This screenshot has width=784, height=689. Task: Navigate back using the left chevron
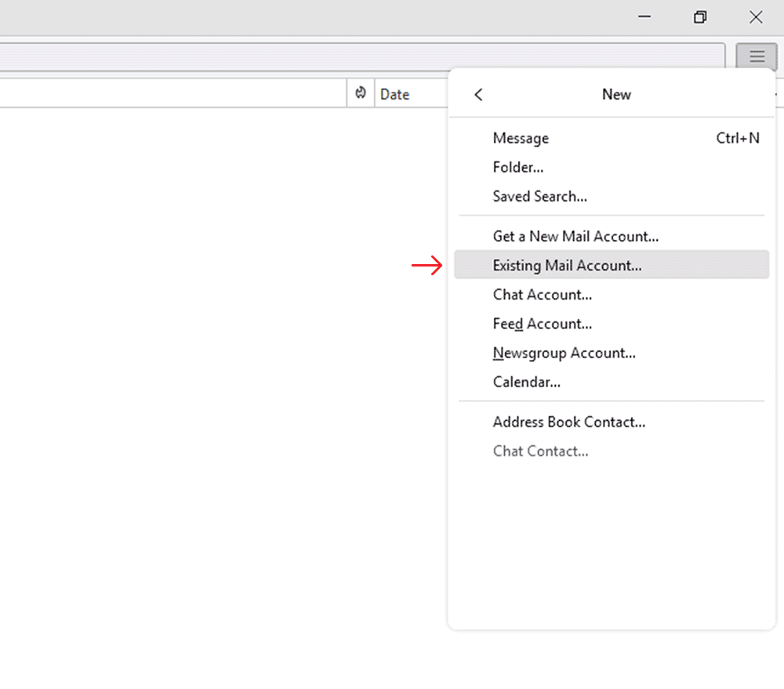[x=477, y=94]
